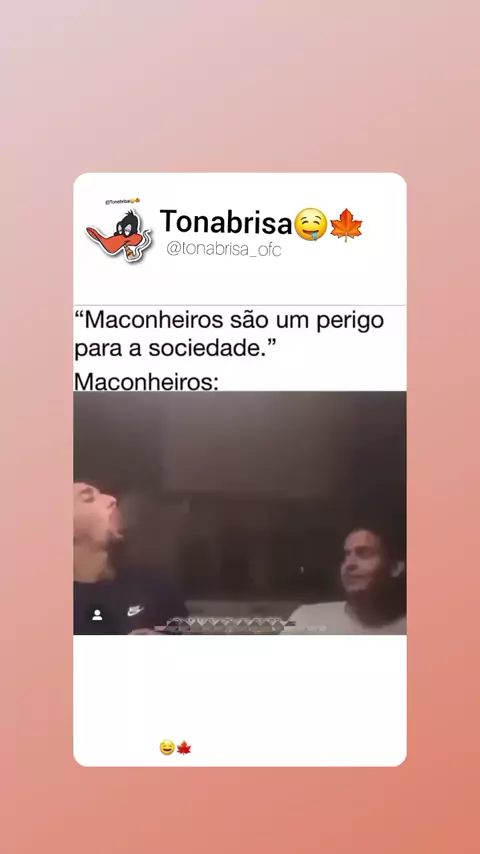Tap the small smiling emoji at card bottom
Screen dimensions: 480x854
tap(167, 747)
